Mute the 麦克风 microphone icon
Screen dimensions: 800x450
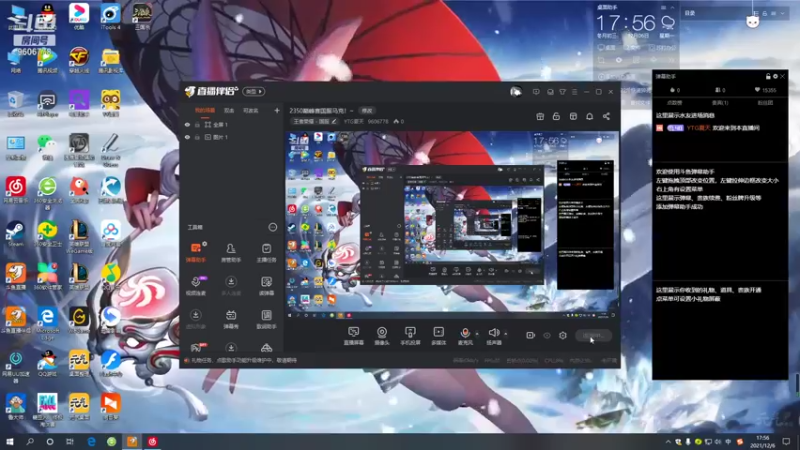(465, 333)
